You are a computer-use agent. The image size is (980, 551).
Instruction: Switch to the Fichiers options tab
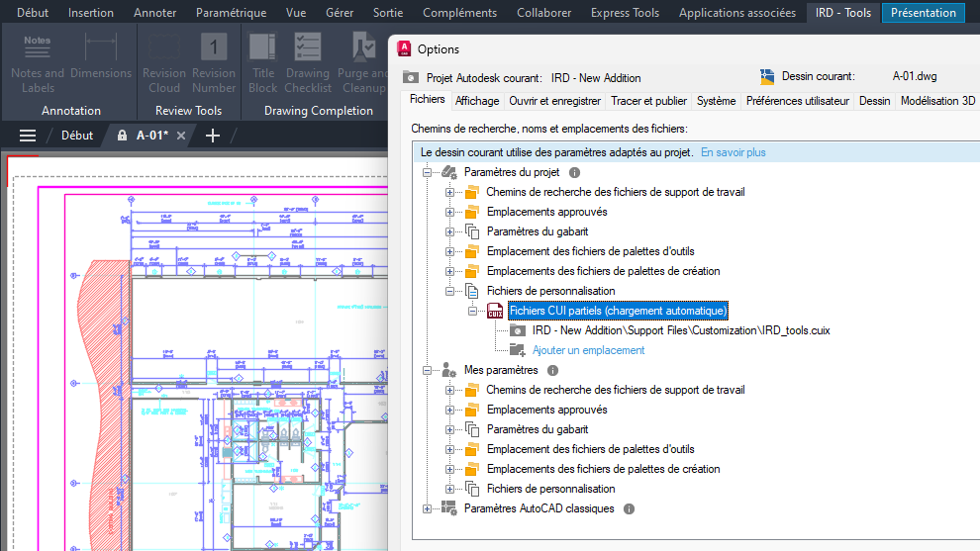tap(427, 99)
